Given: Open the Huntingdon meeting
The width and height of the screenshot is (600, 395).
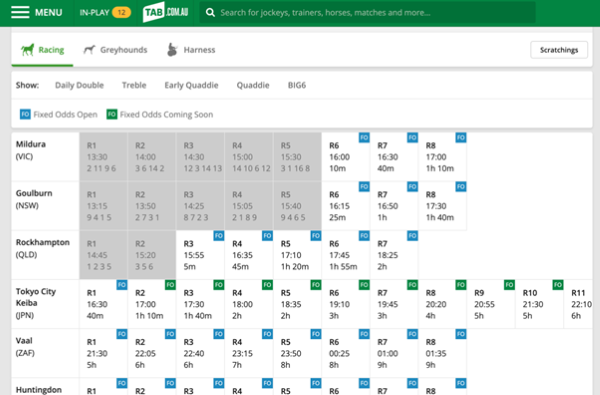Looking at the screenshot, I should click(x=39, y=390).
